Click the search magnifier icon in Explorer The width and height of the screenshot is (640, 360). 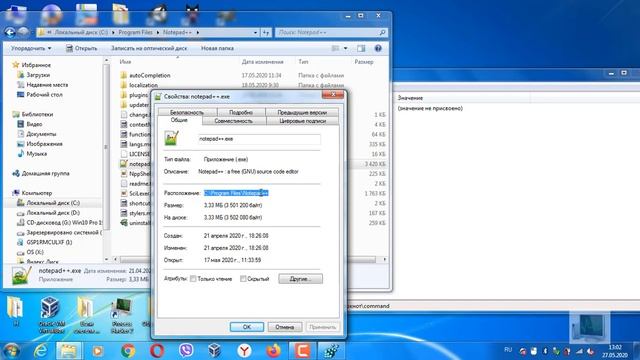(382, 32)
